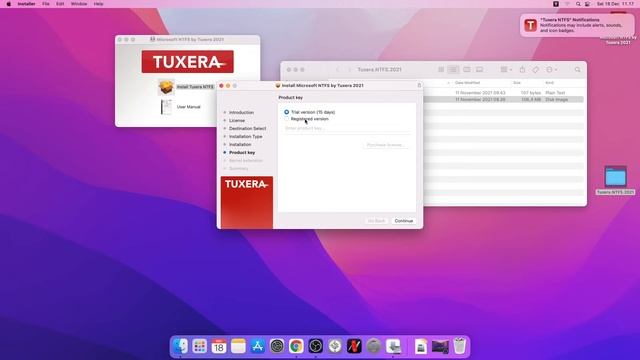
Task: Open Calendar from the Dock
Action: pos(219,346)
